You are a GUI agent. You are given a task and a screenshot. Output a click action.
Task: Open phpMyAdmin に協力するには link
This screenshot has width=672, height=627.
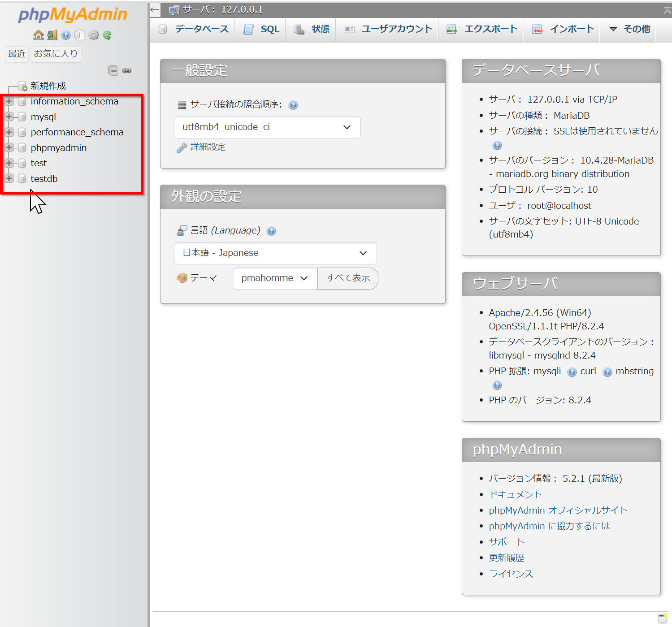click(549, 526)
